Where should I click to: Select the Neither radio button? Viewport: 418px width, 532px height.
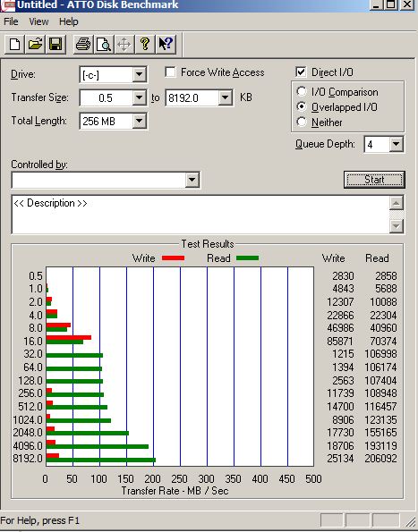pyautogui.click(x=301, y=122)
